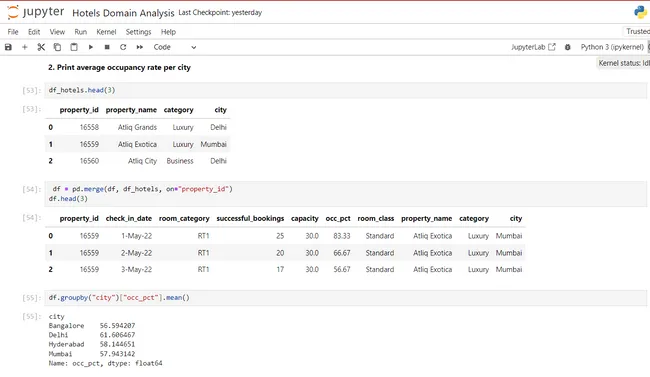650x377 pixels.
Task: Click the Last Checkpoint: yesterday text
Action: (x=220, y=12)
